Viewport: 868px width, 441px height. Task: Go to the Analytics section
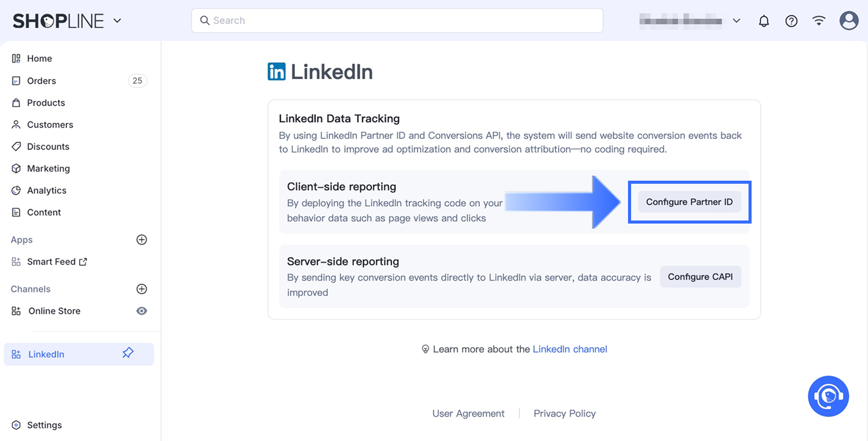(46, 190)
